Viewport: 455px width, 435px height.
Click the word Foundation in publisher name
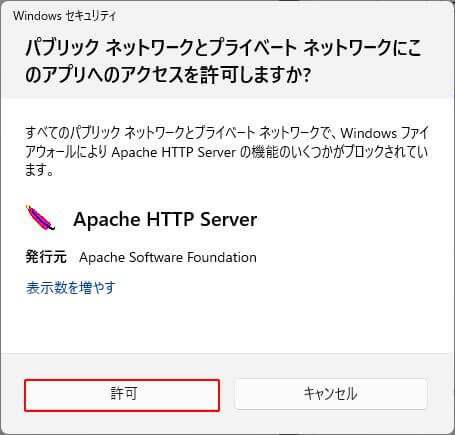pyautogui.click(x=222, y=257)
